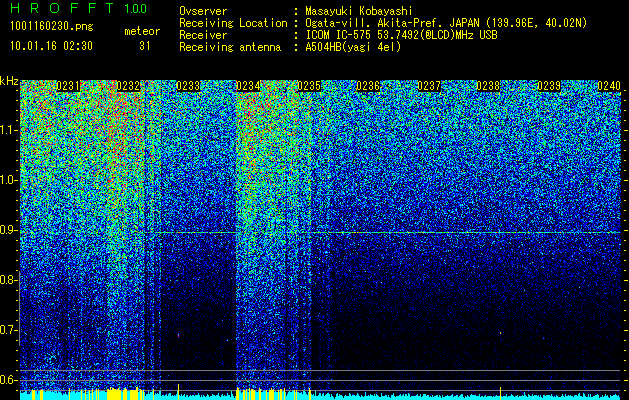Click the 0.7 frequency axis label
Image resolution: width=629 pixels, height=400 pixels.
8,330
